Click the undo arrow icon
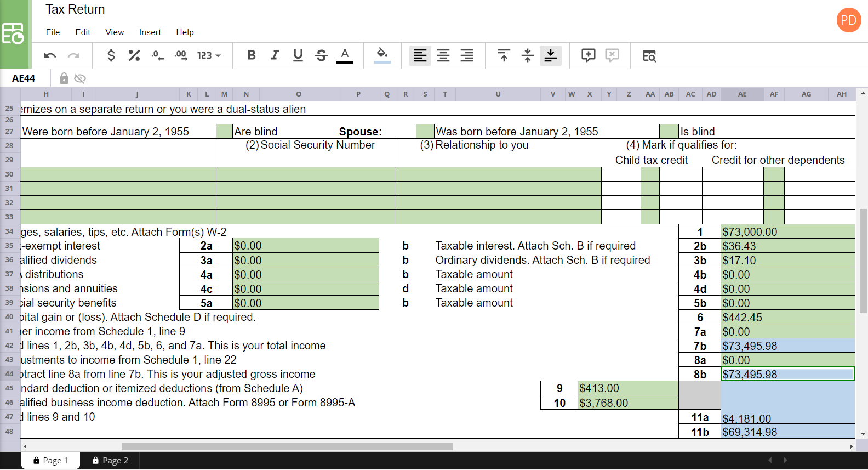The image size is (868, 470). (50, 55)
